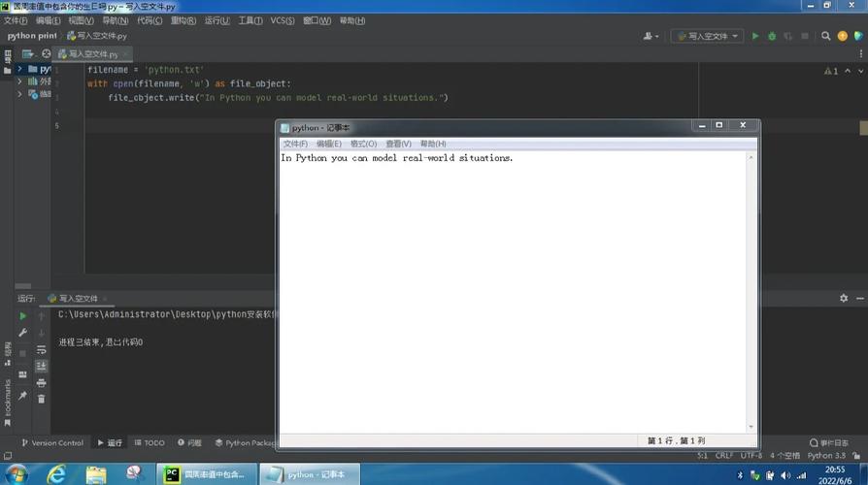This screenshot has height=485, width=868.
Task: Pin the run tab with the pin icon
Action: [22, 396]
